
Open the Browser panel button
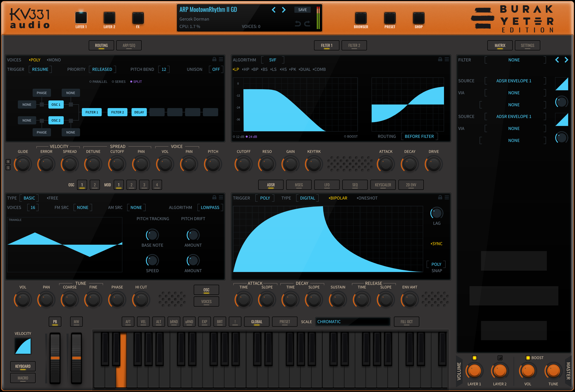tap(361, 18)
